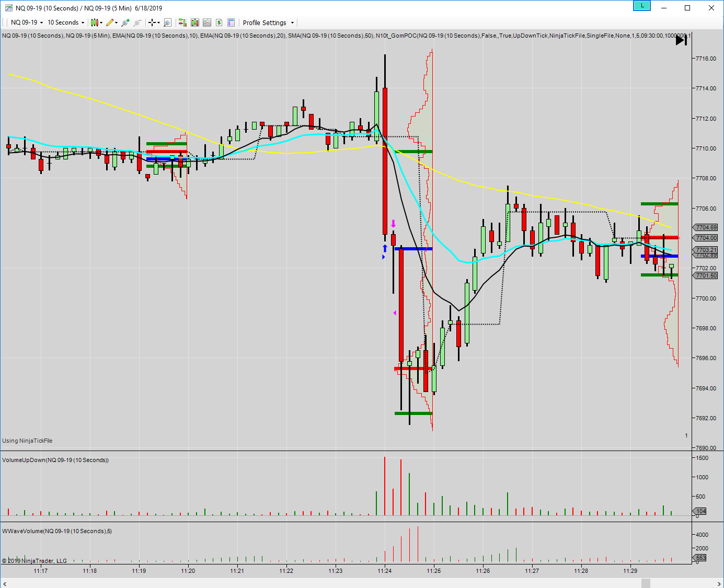Select the WWaveVolume indicator label
This screenshot has height=588, width=724.
click(x=57, y=531)
